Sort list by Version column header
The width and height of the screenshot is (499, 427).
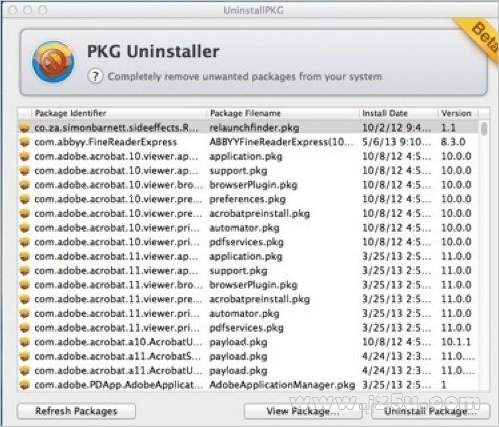458,113
